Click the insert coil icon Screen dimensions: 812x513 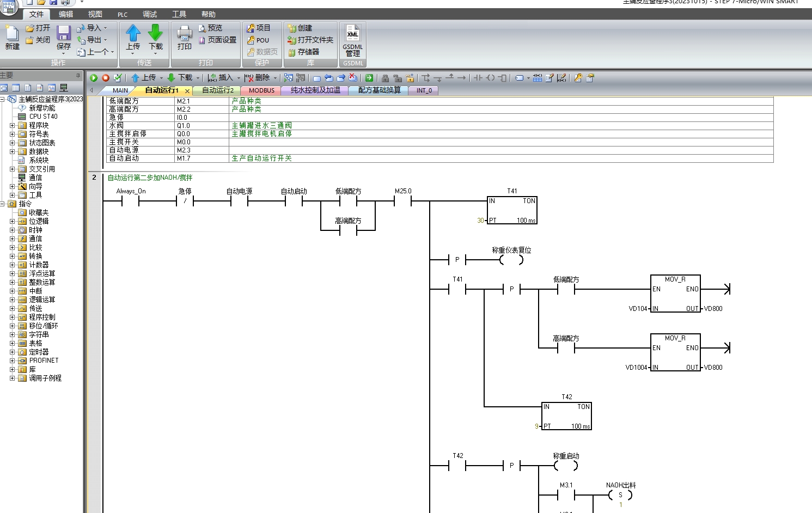pos(491,78)
